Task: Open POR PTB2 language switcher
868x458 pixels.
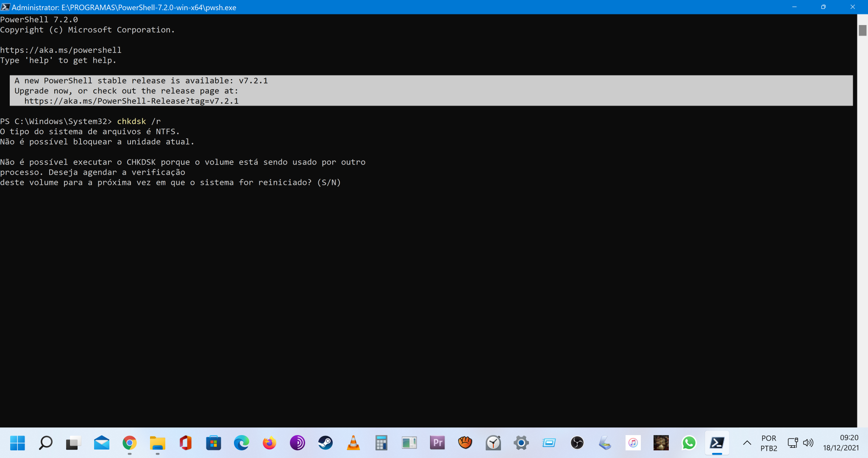Action: click(x=769, y=443)
